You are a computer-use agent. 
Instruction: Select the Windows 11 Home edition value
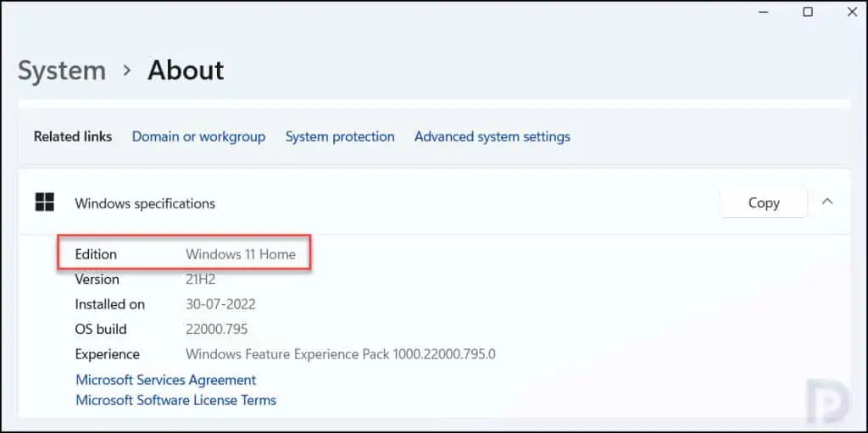[241, 255]
